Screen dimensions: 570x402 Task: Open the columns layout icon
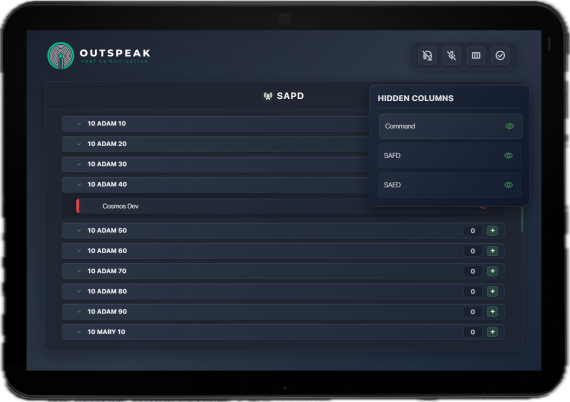click(x=476, y=56)
